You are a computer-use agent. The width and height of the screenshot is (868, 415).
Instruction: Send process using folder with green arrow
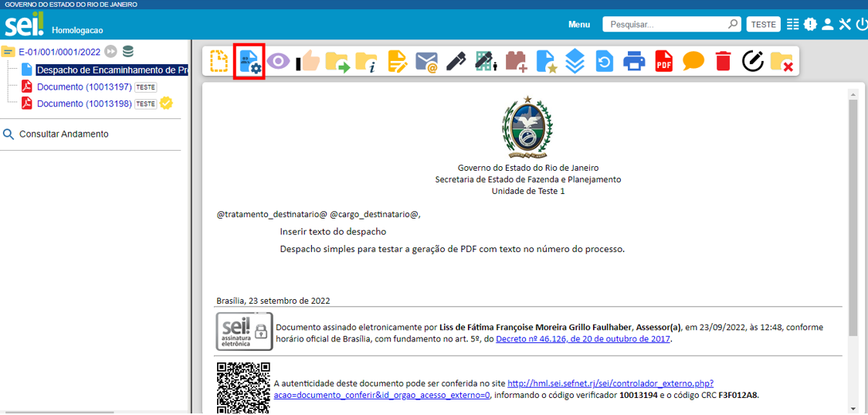pyautogui.click(x=337, y=61)
